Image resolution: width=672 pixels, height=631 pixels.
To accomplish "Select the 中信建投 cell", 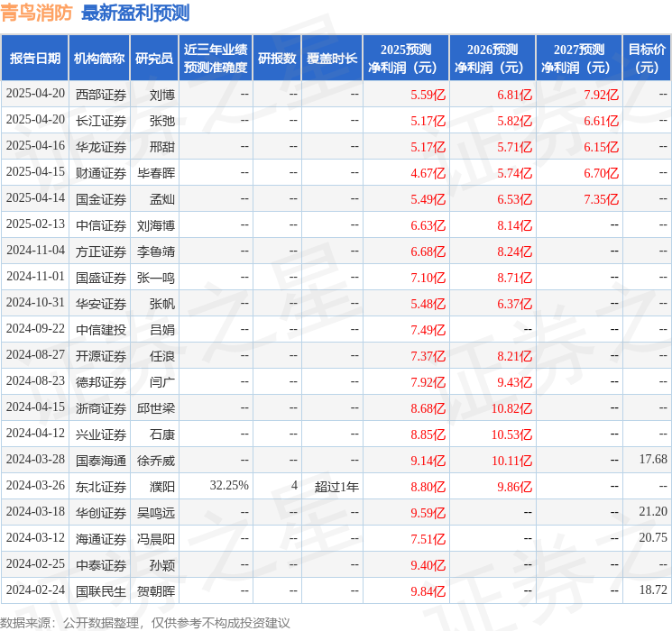I will 101,330.
